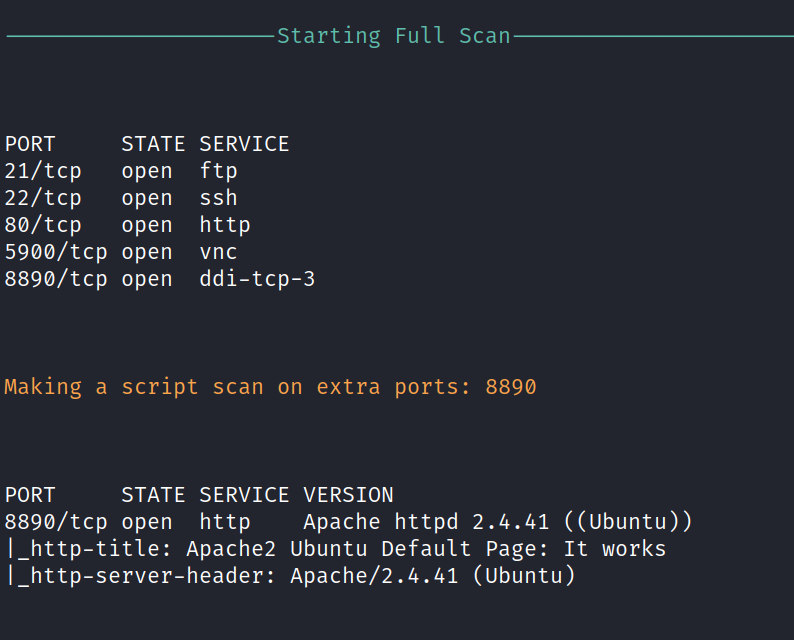Click the http-title result line
The width and height of the screenshot is (794, 640).
(x=335, y=549)
